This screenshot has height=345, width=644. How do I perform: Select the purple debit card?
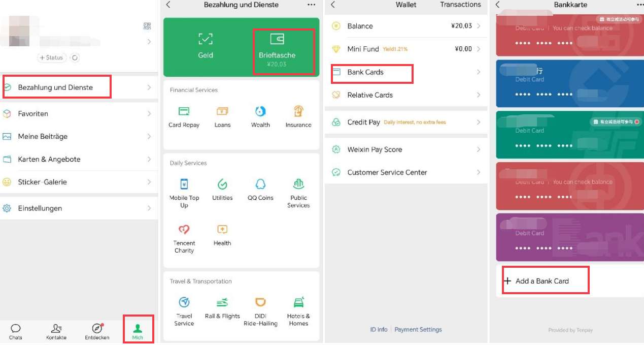[x=570, y=237]
